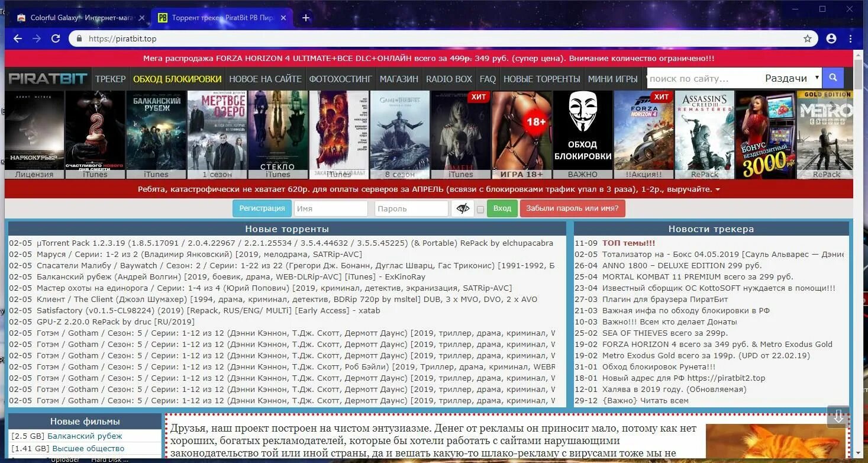
Task: Click the address bar URL
Action: click(122, 38)
